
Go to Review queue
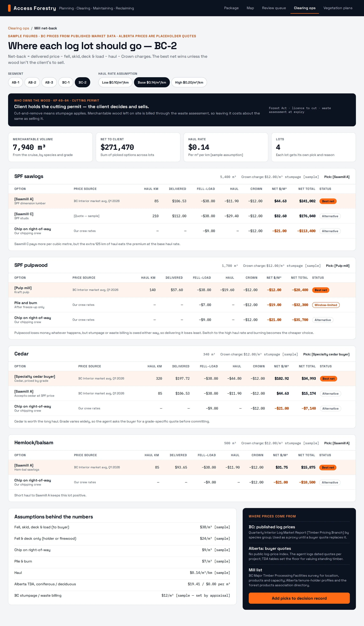[274, 8]
